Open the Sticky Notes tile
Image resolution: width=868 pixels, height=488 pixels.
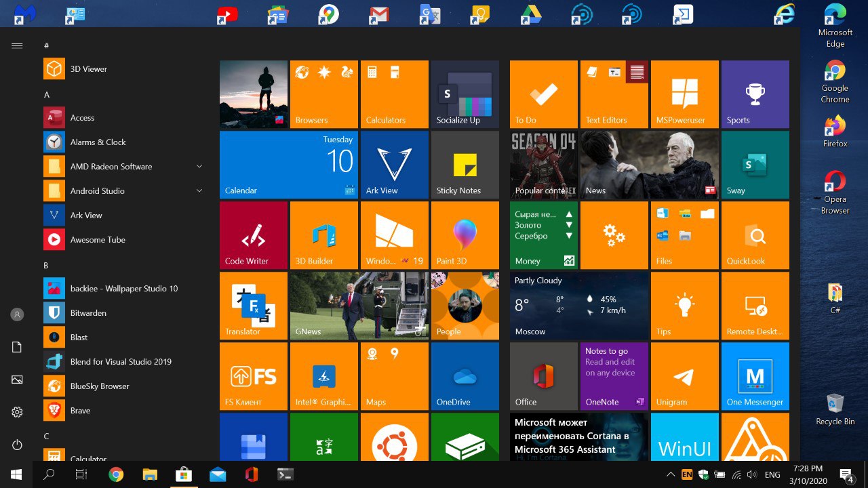(465, 165)
